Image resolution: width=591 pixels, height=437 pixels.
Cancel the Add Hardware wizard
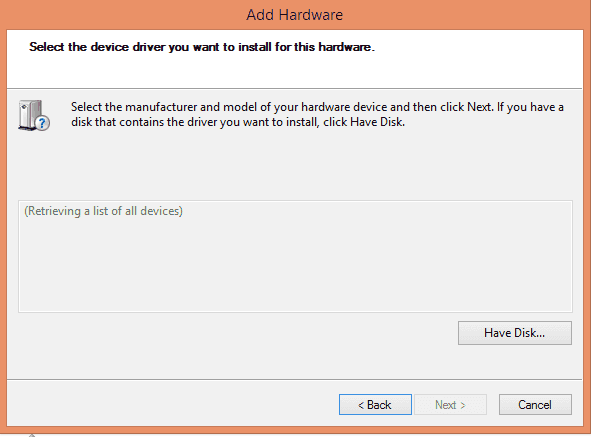[535, 405]
